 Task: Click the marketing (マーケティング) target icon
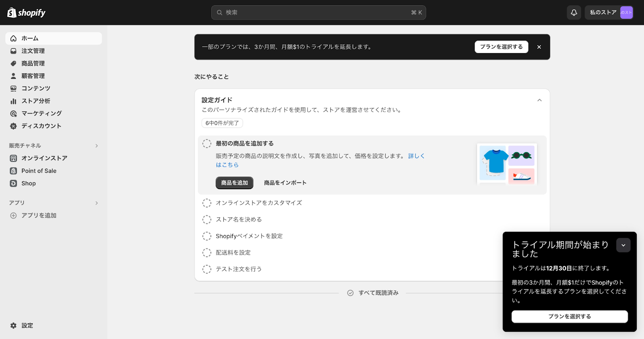tap(13, 113)
